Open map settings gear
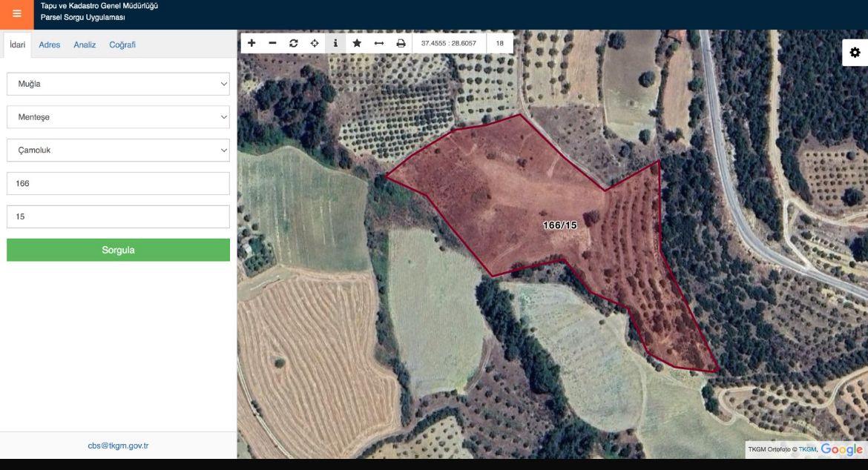The height and width of the screenshot is (470, 868). (855, 53)
